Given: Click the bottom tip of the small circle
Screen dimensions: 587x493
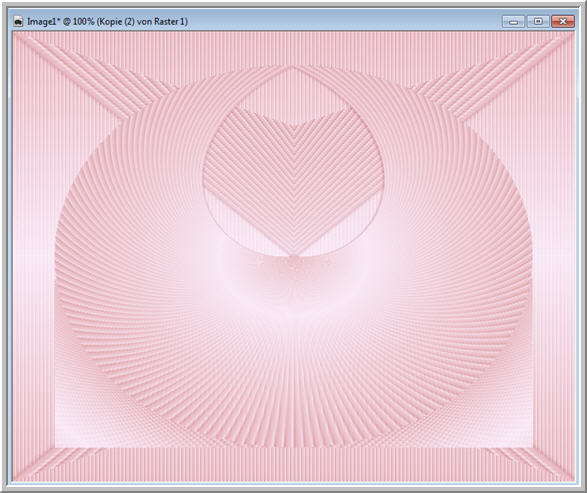Looking at the screenshot, I should click(293, 256).
